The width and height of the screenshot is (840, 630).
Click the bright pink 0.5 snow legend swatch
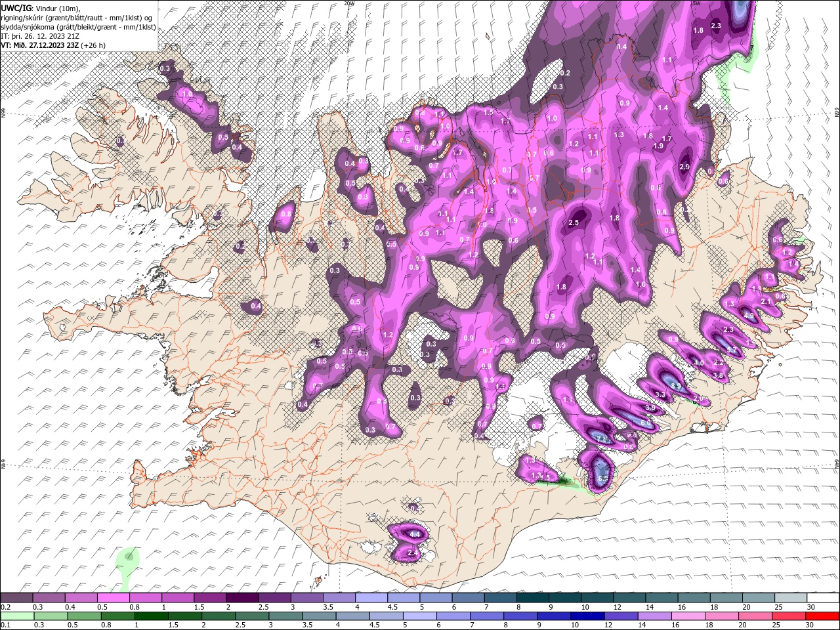(x=113, y=598)
